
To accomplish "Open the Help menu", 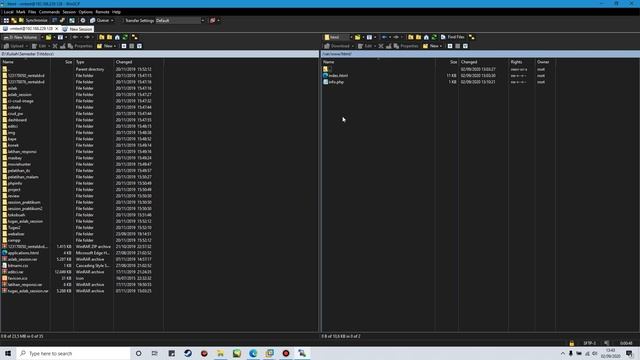I will tap(116, 12).
